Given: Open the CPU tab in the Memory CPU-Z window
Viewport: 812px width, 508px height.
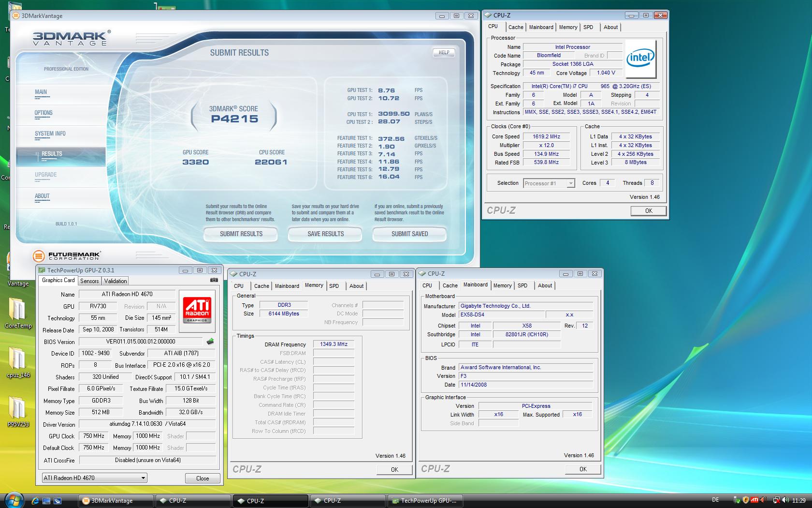Looking at the screenshot, I should (239, 286).
